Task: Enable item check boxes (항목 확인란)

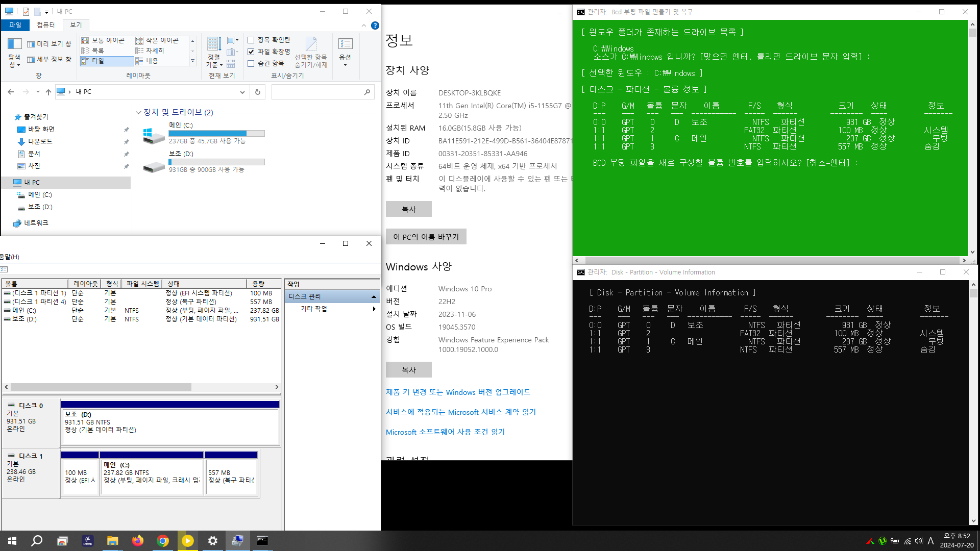Action: tap(251, 40)
